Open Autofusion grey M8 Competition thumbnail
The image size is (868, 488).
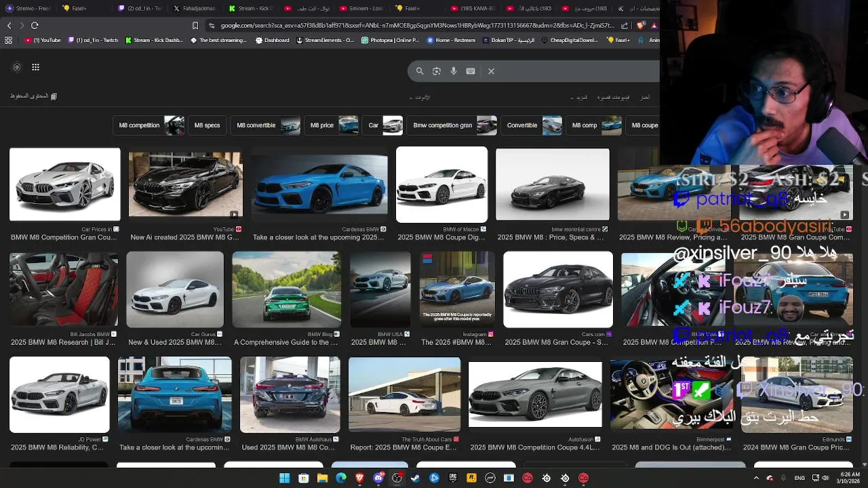pyautogui.click(x=535, y=394)
